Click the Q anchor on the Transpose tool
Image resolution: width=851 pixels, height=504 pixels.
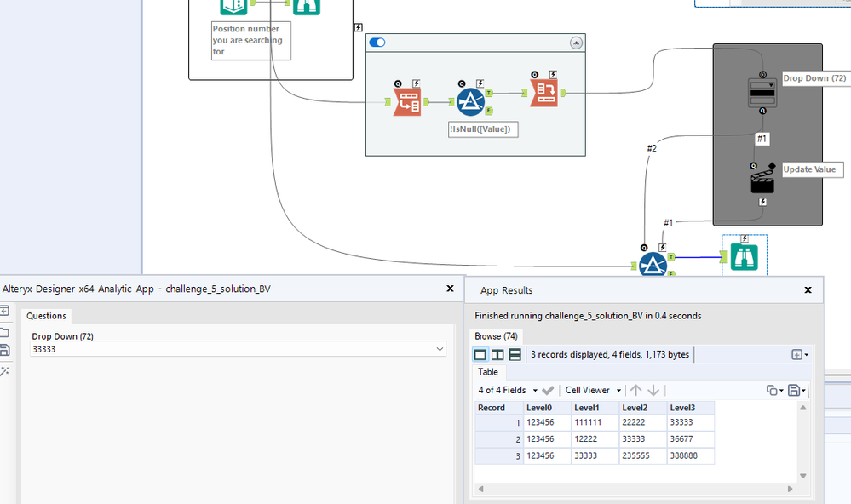coord(398,83)
